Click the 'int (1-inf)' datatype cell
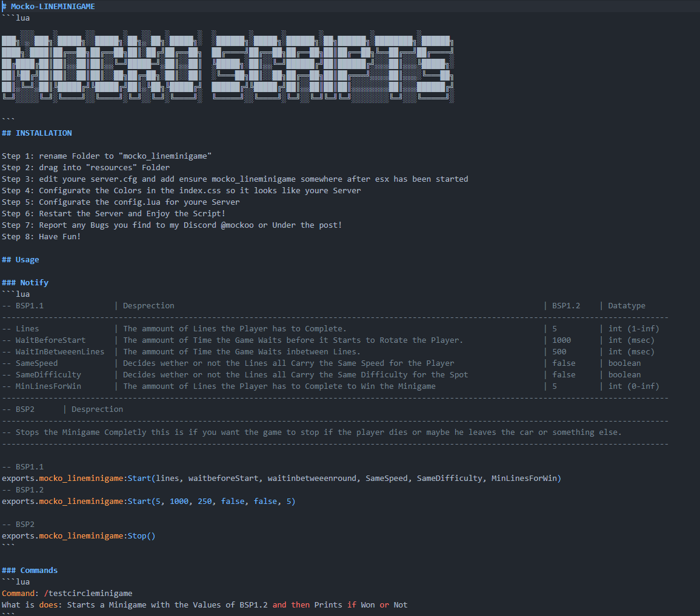Viewport: 700px width, 616px height. click(x=633, y=329)
